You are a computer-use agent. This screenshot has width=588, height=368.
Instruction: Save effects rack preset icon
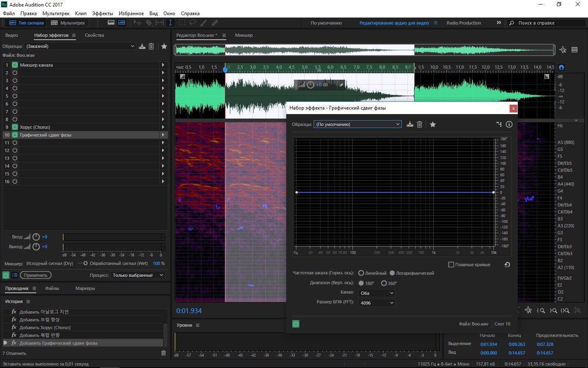pos(142,47)
